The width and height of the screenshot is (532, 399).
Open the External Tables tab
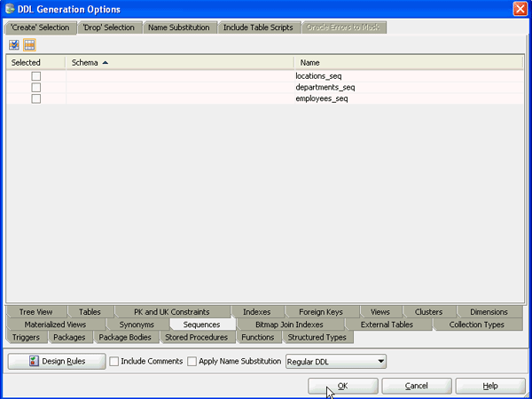pos(387,325)
